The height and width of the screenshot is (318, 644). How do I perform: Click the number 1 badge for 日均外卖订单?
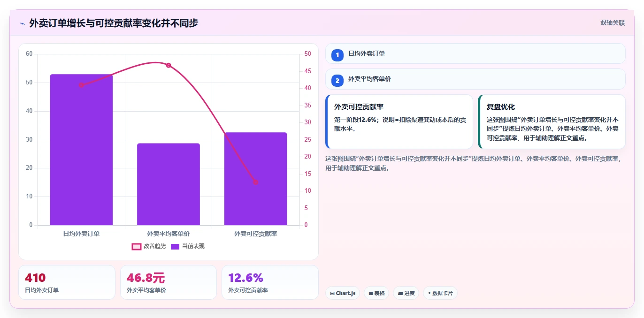click(337, 55)
